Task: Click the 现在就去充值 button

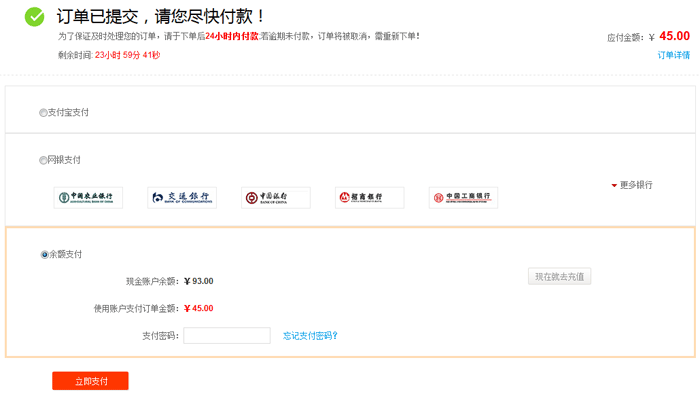Action: 559,277
